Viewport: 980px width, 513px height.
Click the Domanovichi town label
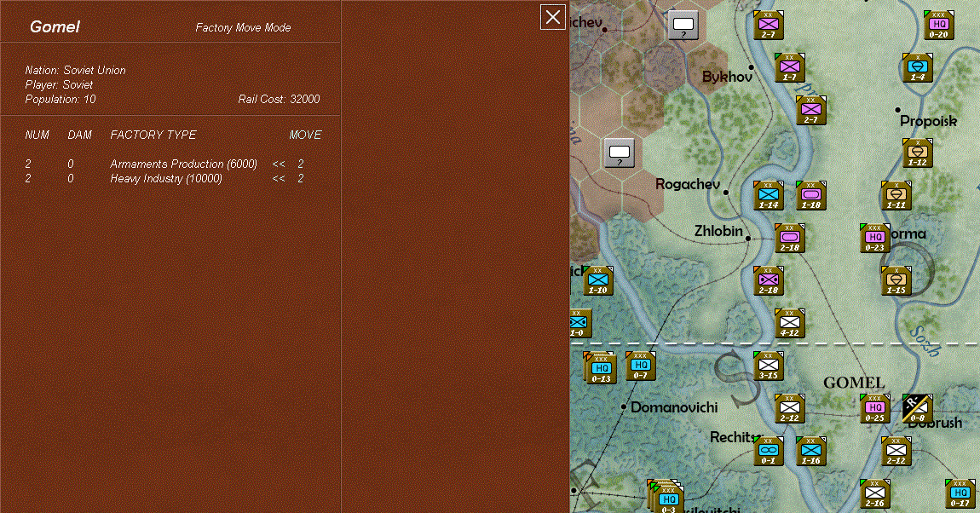674,407
